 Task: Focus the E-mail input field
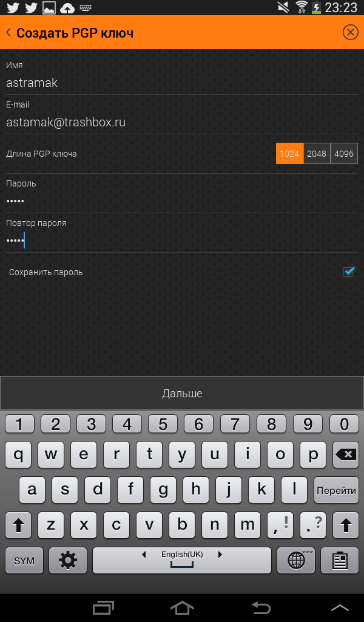[x=182, y=122]
